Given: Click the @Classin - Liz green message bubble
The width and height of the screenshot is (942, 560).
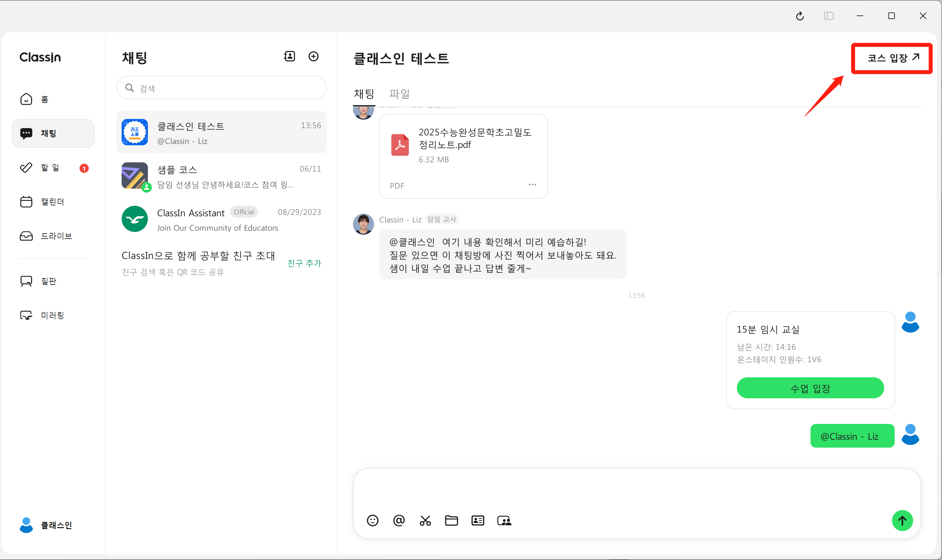Looking at the screenshot, I should (x=852, y=436).
